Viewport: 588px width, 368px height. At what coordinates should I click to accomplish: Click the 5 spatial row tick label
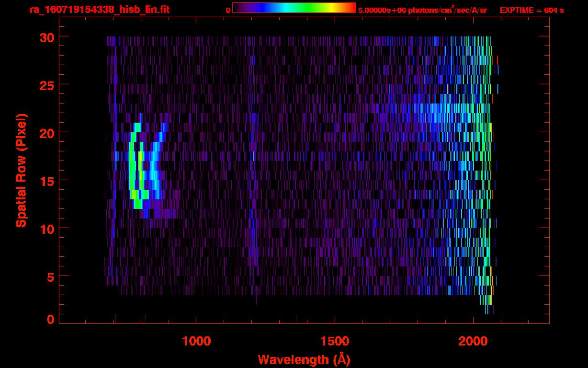pyautogui.click(x=50, y=276)
